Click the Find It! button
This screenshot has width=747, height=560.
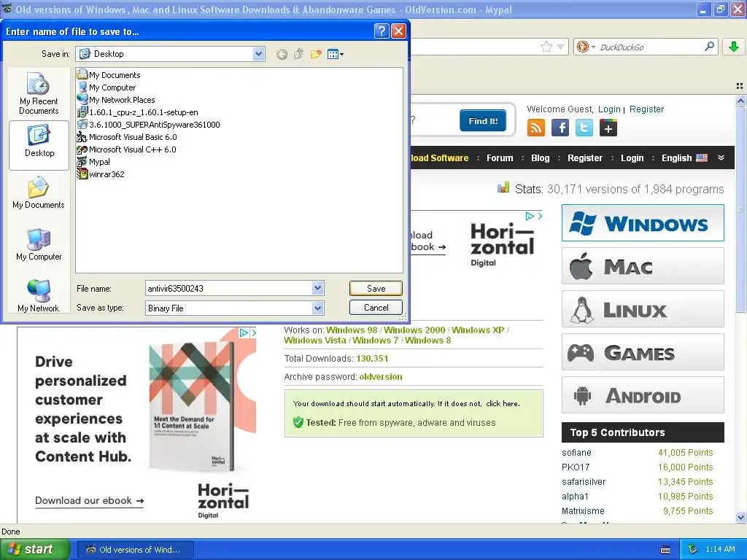483,120
